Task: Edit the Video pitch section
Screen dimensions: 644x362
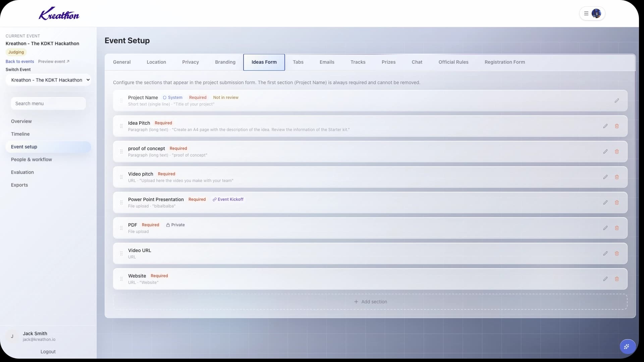Action: (605, 177)
